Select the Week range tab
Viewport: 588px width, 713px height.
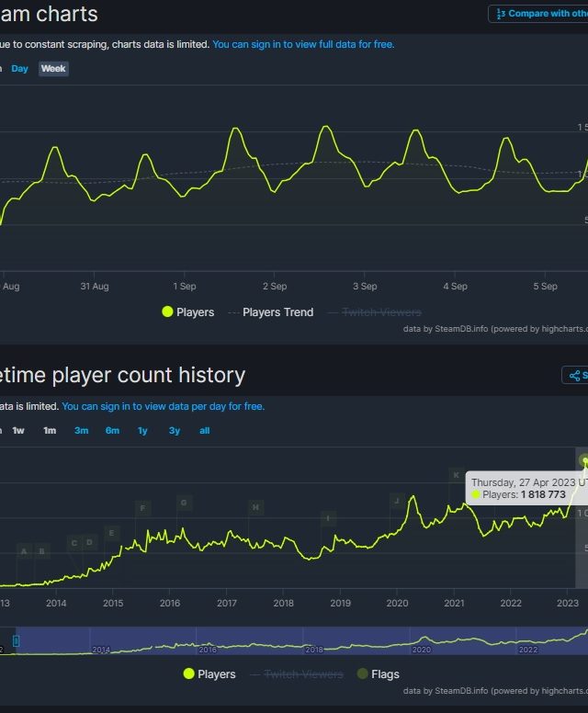tap(53, 69)
